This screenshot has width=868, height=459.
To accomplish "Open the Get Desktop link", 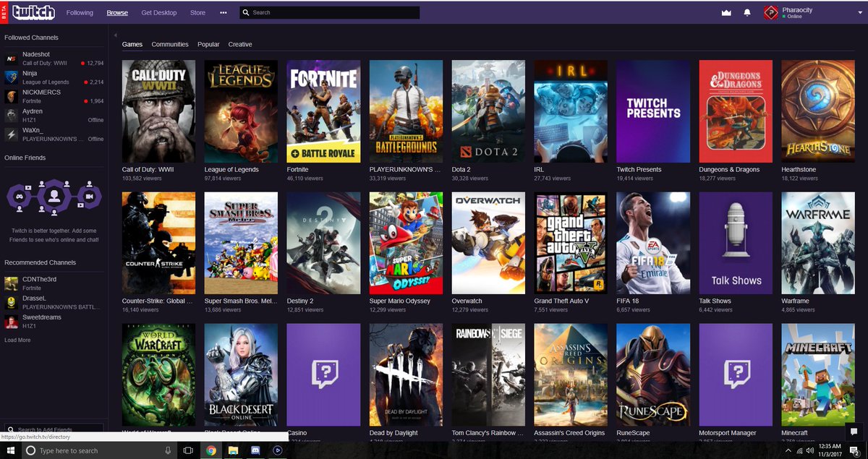I will pyautogui.click(x=159, y=12).
